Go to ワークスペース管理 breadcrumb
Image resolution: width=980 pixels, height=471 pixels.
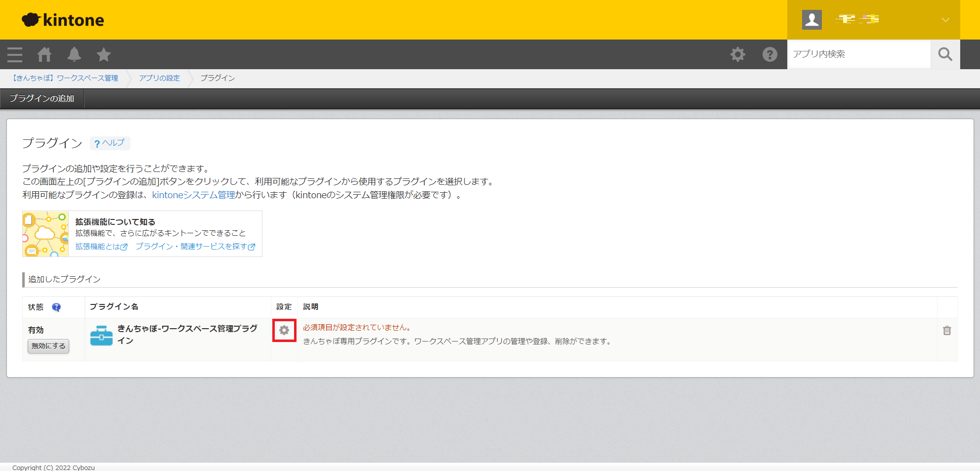pyautogui.click(x=65, y=78)
